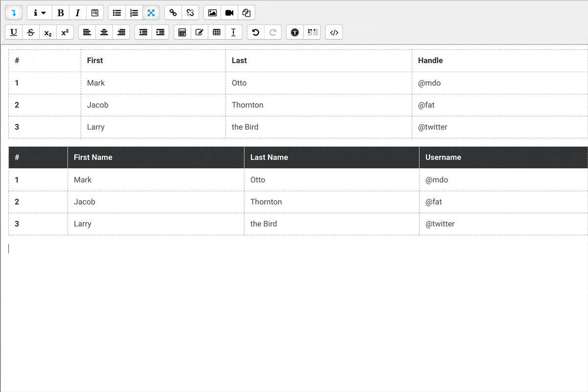Open the paragraph styles dropdown
The width and height of the screenshot is (588, 392).
(x=40, y=13)
